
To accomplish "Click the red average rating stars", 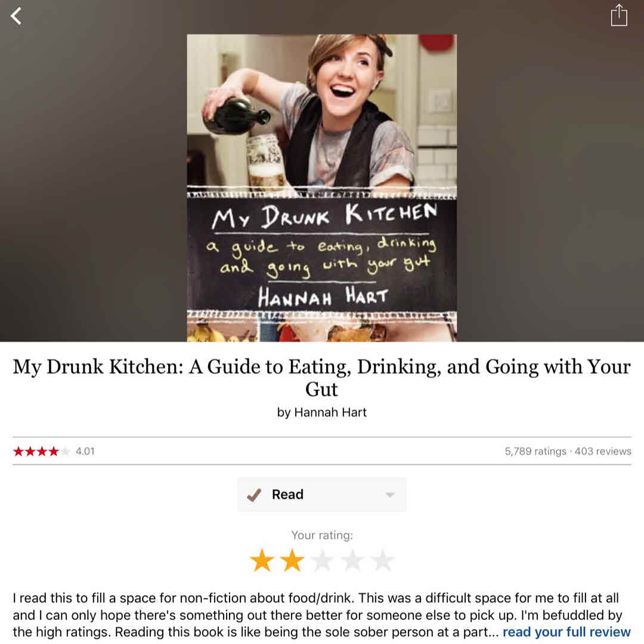I will click(42, 451).
